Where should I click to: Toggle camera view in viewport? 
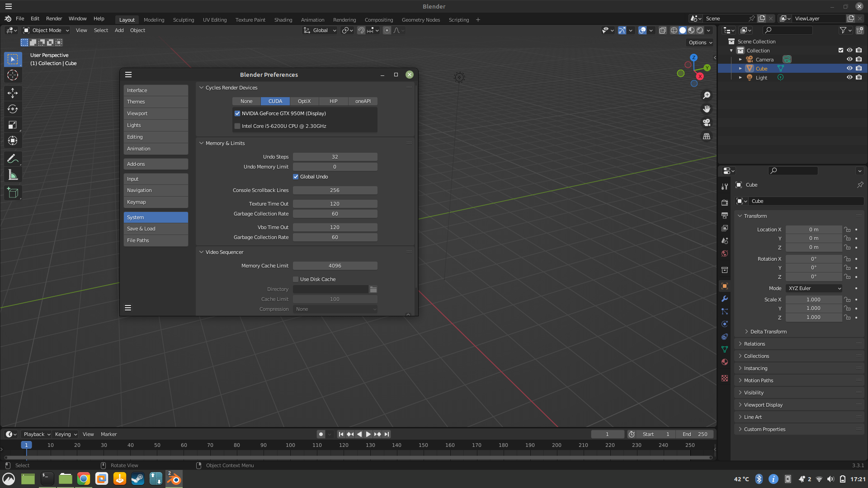click(x=707, y=122)
